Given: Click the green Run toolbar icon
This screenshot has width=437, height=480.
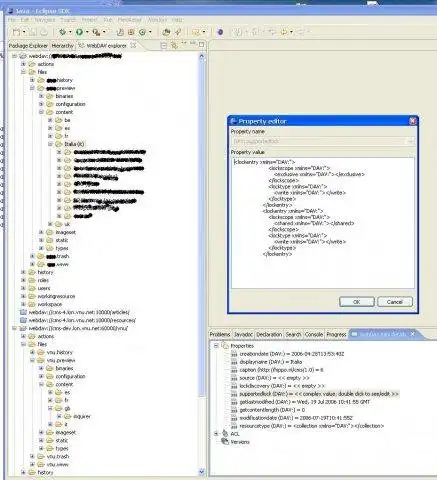Looking at the screenshot, I should point(79,32).
